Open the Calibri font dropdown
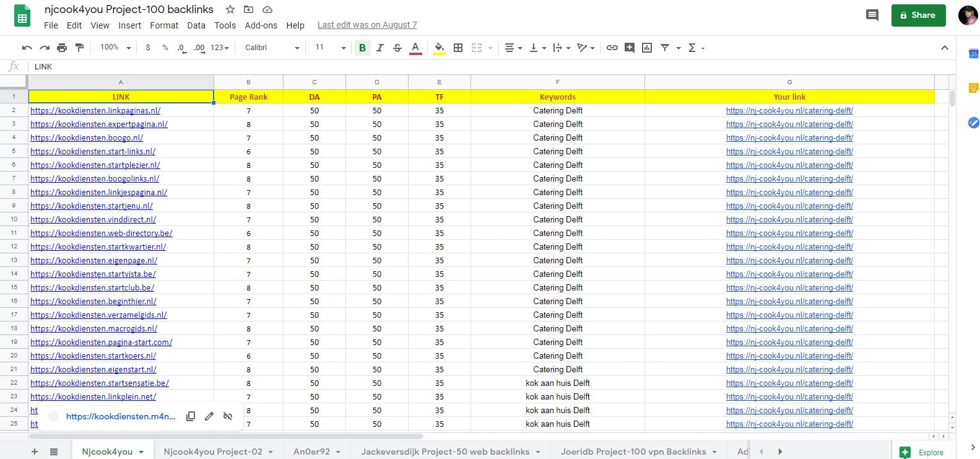The width and height of the screenshot is (980, 459). tap(272, 48)
